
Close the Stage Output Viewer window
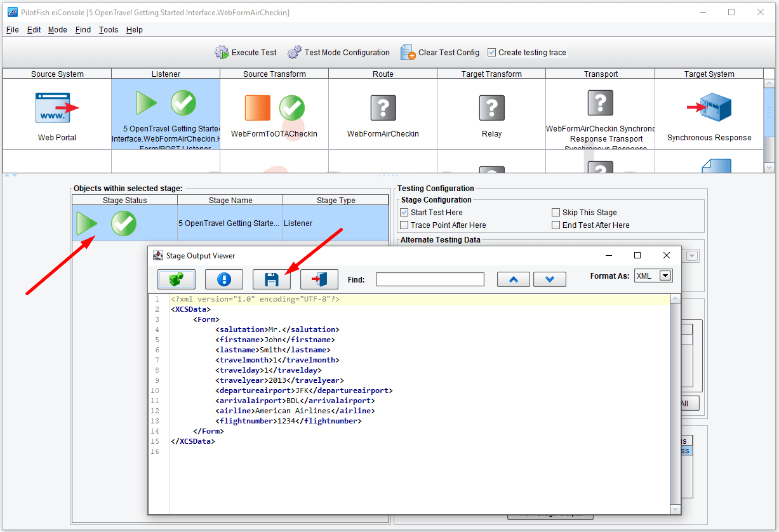click(666, 255)
